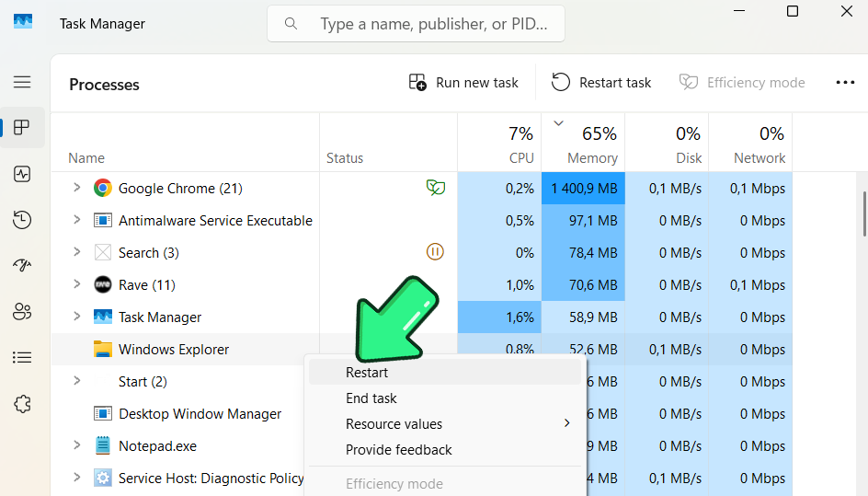
Task: Click the Task Manager app logo
Action: point(23,21)
